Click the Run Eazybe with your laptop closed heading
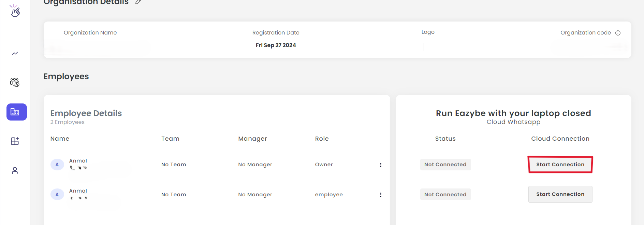The height and width of the screenshot is (225, 644). (513, 113)
